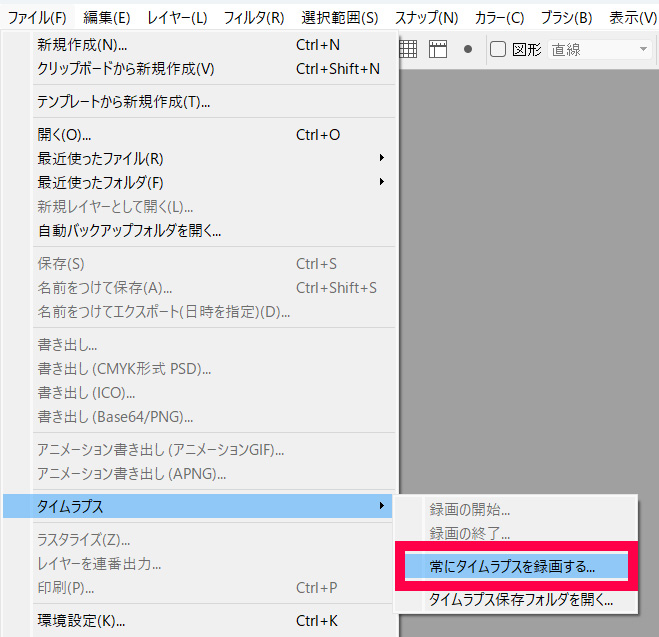Screen dimensions: 659x637
Task: Click the custom snap panel icon
Action: (x=437, y=49)
